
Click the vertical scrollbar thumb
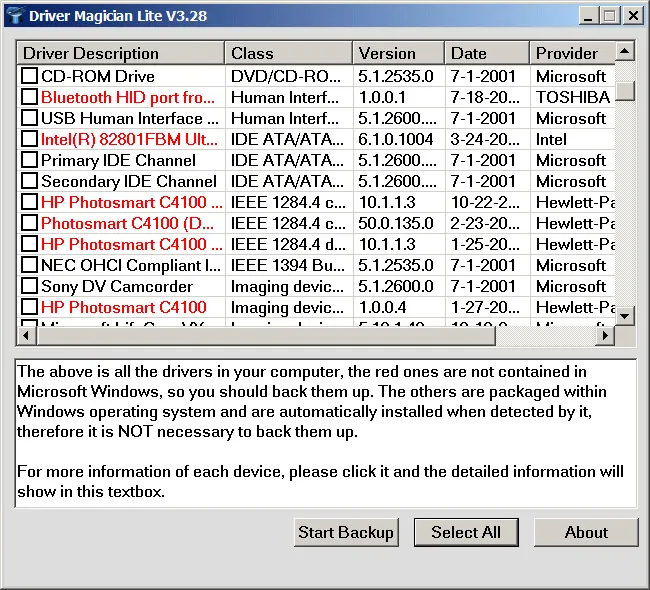point(625,91)
